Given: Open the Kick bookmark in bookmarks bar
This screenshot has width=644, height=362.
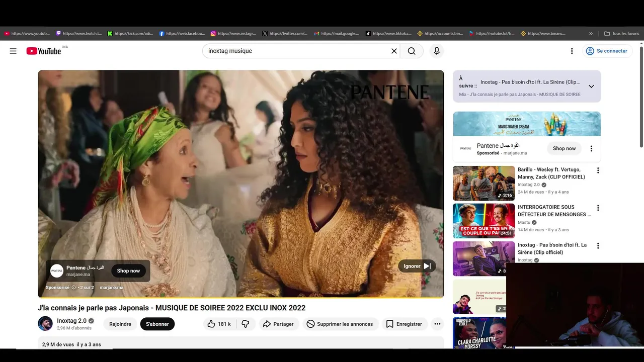Looking at the screenshot, I should tap(130, 34).
